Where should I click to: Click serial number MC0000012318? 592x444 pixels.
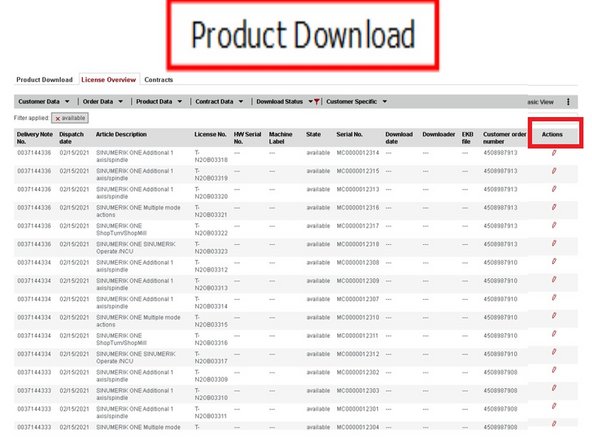click(358, 244)
